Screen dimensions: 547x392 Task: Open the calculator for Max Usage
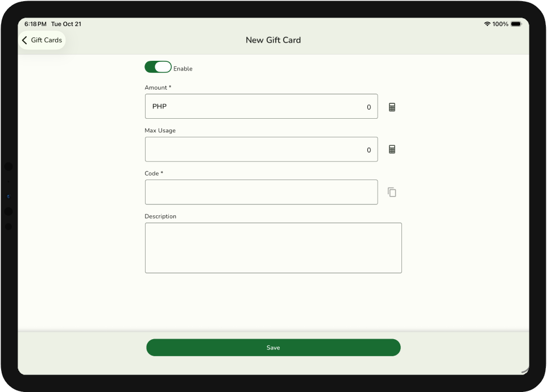[392, 149]
